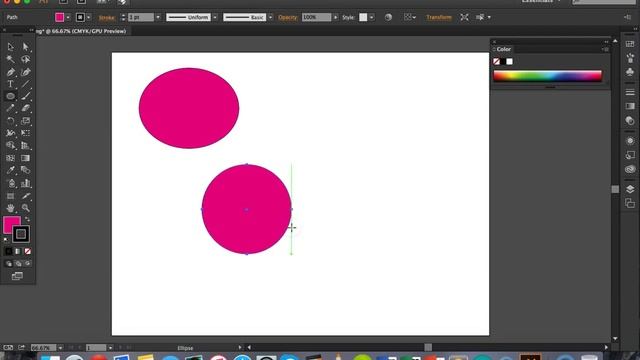The height and width of the screenshot is (360, 640).
Task: Click Recolor Artwork icon
Action: 388,17
